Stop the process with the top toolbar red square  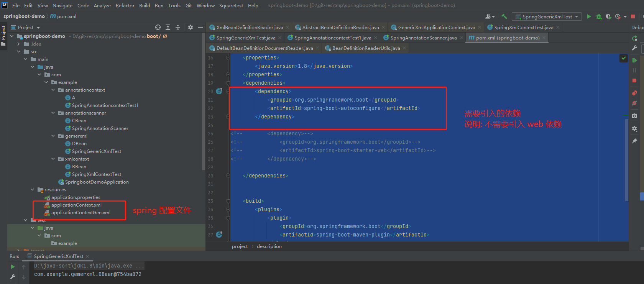coord(633,16)
